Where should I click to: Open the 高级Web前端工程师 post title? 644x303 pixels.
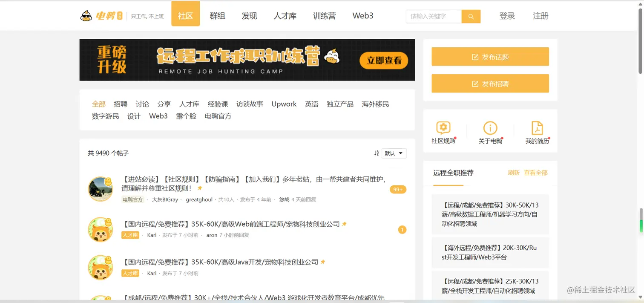231,224
